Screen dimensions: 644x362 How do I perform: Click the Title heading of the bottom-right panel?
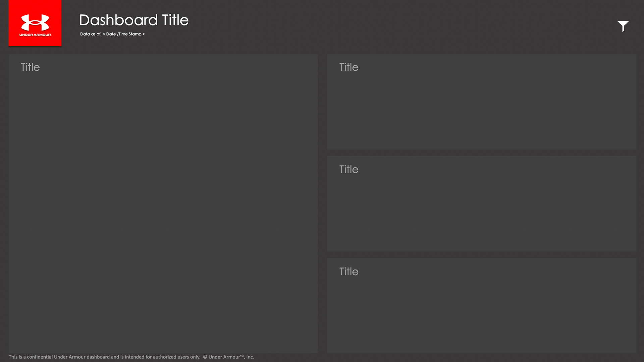click(348, 271)
